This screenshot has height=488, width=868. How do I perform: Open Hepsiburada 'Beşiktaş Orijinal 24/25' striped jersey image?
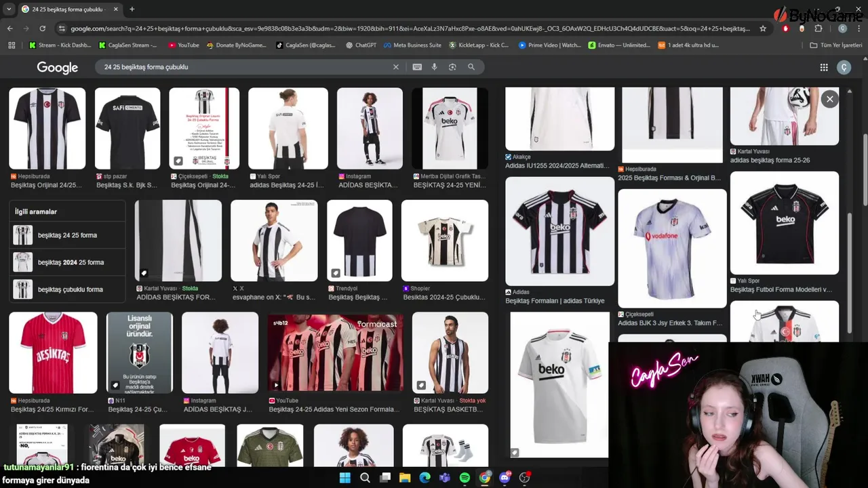(x=47, y=128)
